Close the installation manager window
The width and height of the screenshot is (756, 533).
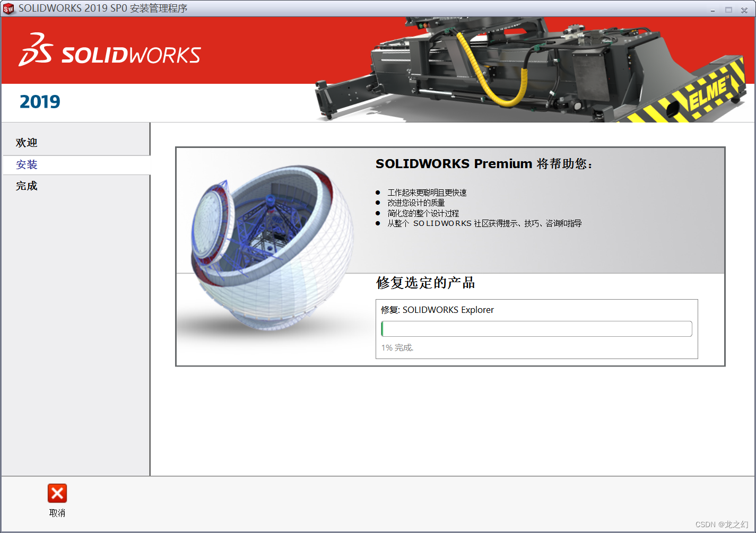tap(744, 10)
